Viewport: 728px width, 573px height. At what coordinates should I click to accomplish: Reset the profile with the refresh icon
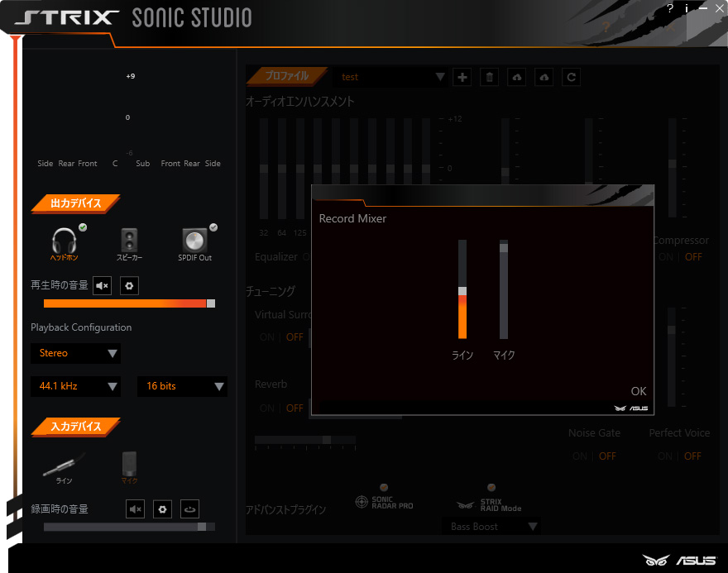[x=572, y=77]
